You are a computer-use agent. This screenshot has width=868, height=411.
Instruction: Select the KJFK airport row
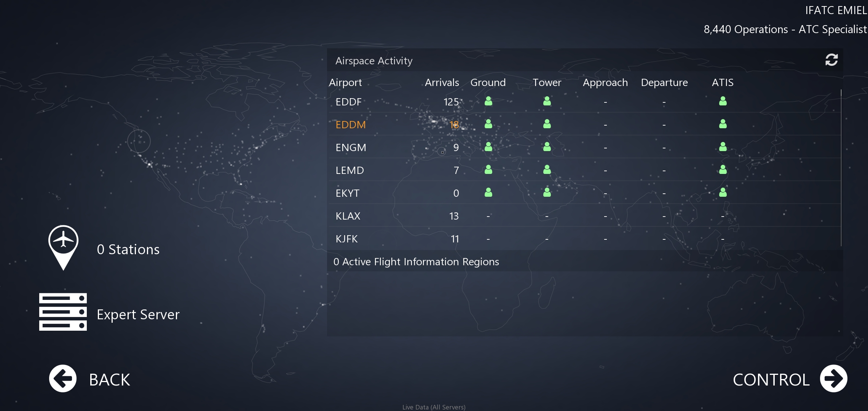(346, 239)
